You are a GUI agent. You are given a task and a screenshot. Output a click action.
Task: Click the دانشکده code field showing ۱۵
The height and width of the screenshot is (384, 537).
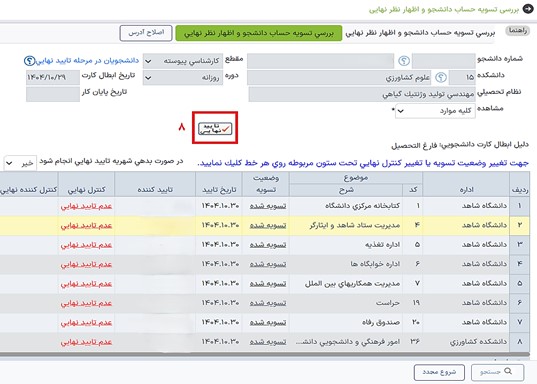pyautogui.click(x=462, y=78)
